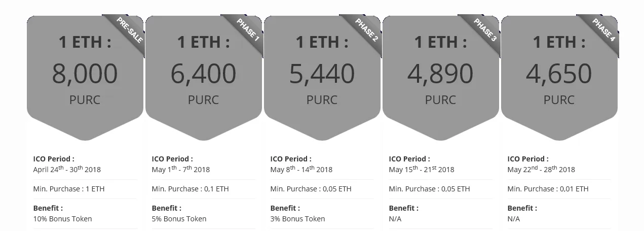
Task: Click the May 1st - 7th 2018 period
Action: 181,169
